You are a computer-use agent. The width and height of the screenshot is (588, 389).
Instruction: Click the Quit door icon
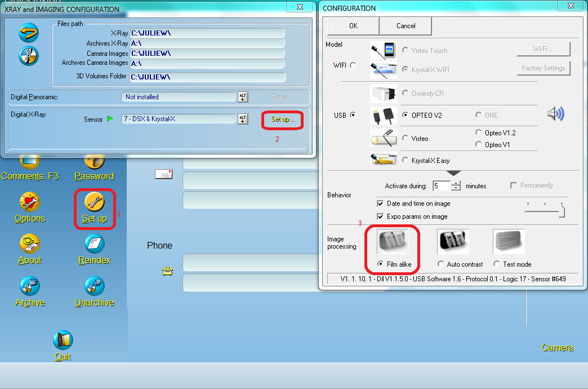[x=63, y=340]
